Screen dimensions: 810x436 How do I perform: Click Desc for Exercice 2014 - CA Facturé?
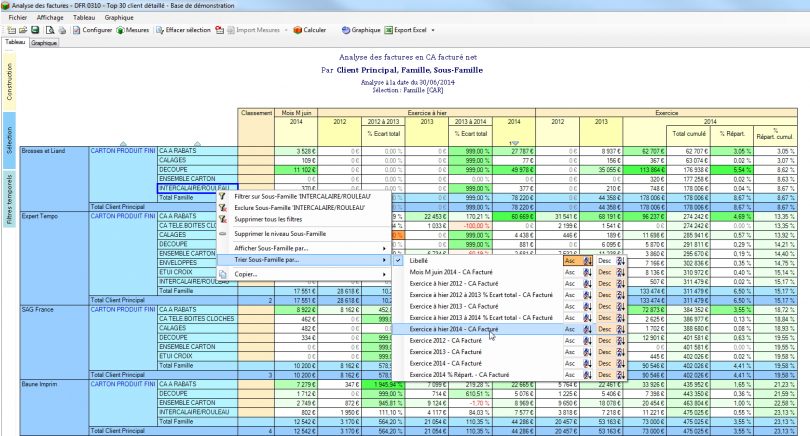(611, 363)
